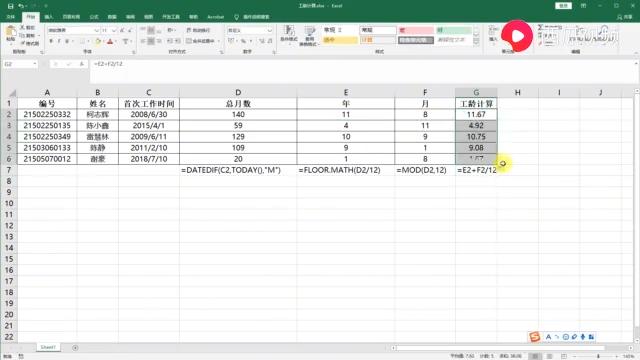Click the AutoSum sigma icon

[x=540, y=27]
